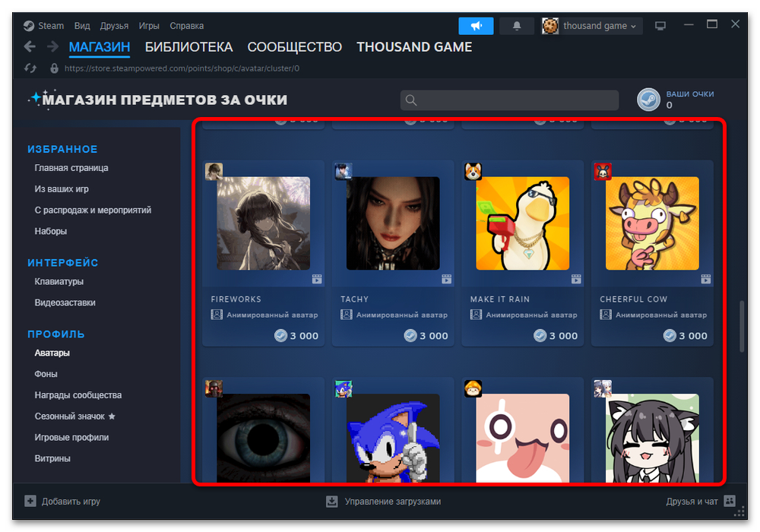
Task: Click the game icon on Fireworks card
Action: (x=214, y=172)
